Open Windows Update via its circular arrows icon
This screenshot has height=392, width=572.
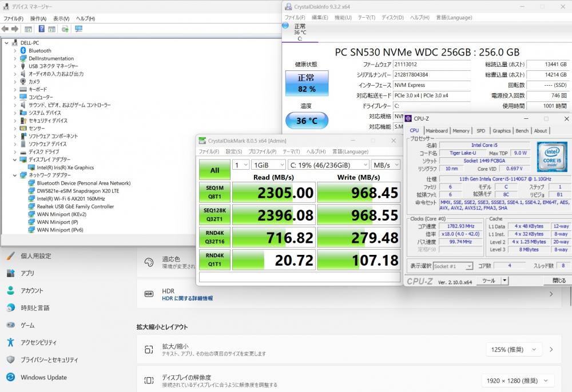coord(10,377)
